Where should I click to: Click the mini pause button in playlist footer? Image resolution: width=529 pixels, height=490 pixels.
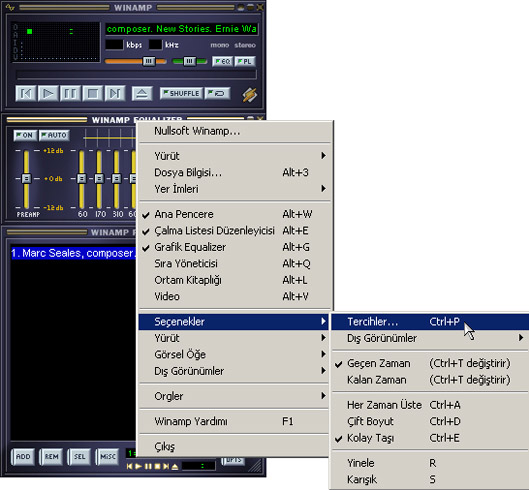point(148,466)
